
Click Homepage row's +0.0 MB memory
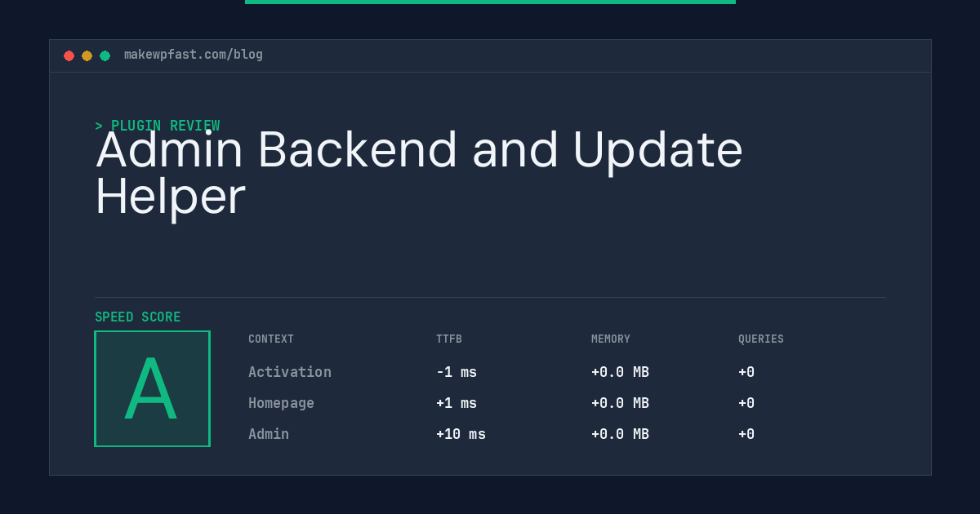(620, 403)
